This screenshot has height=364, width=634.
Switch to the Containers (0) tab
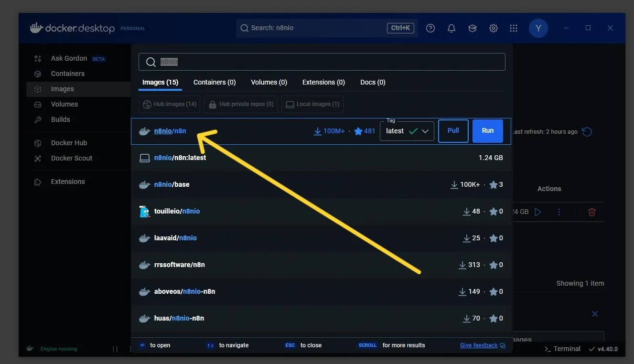tap(215, 82)
